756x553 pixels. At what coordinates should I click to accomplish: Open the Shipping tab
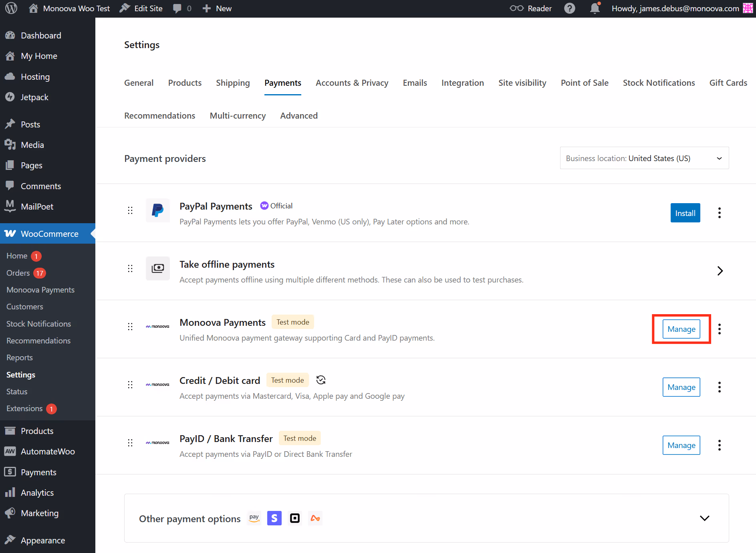233,83
